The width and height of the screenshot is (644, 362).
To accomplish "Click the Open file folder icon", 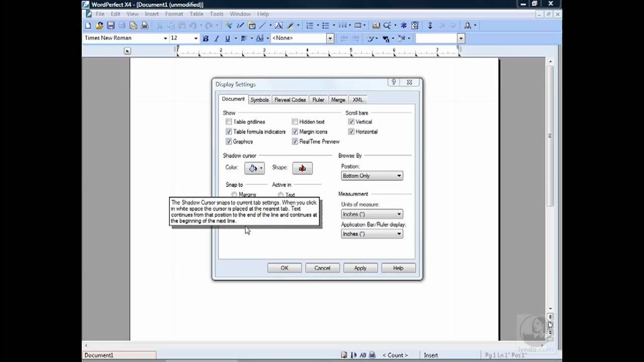I will [100, 25].
